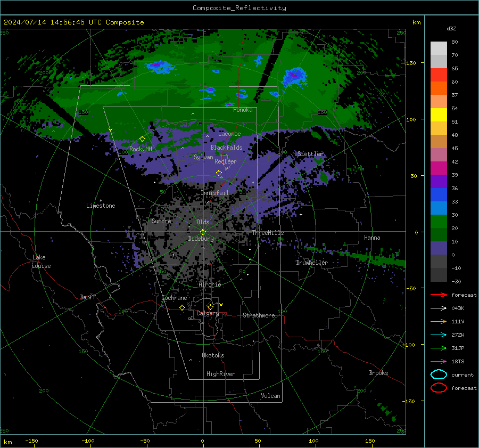Click the Limestone label
The width and height of the screenshot is (479, 448).
click(101, 206)
